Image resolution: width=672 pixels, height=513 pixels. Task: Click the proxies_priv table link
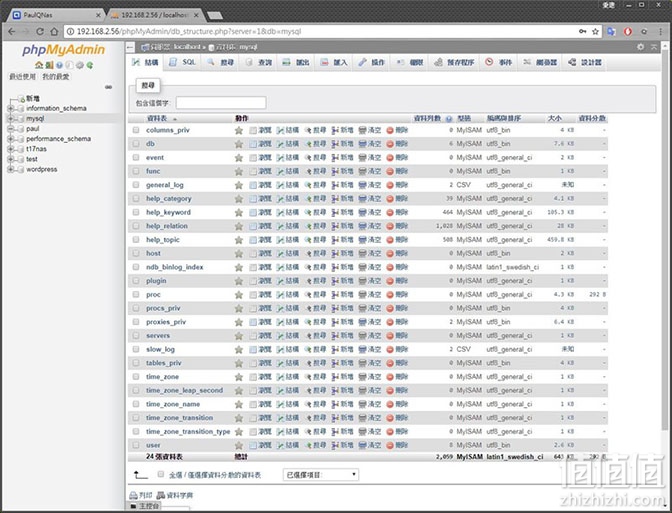(x=166, y=322)
